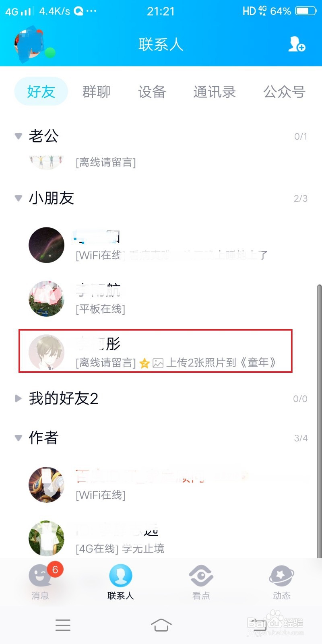322x644 pixels.
Task: Select the 联系人 contacts icon
Action: tap(120, 576)
